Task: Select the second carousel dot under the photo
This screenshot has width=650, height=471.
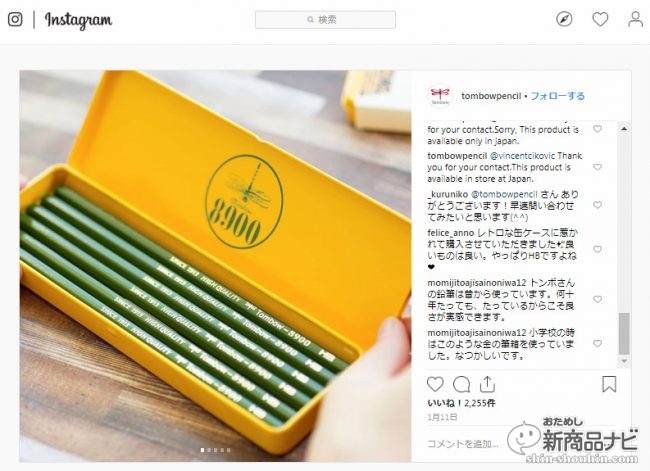Action: [209, 450]
